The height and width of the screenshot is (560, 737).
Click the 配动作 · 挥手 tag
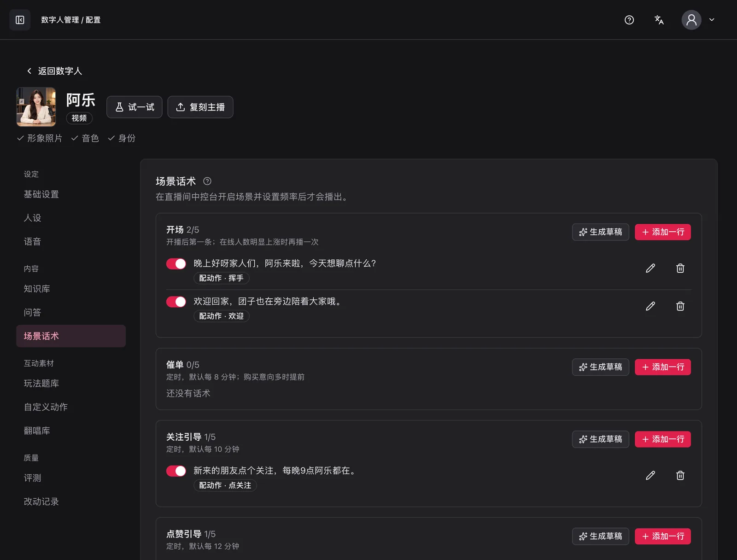point(222,278)
